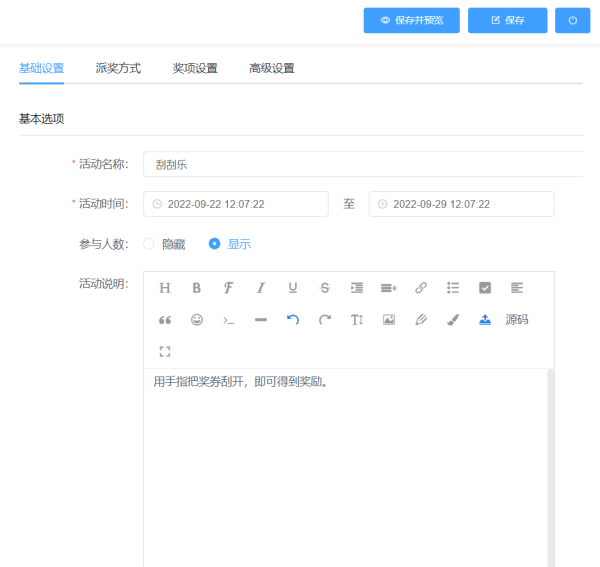Click the 基本选项 section heading
The width and height of the screenshot is (600, 567).
41,119
